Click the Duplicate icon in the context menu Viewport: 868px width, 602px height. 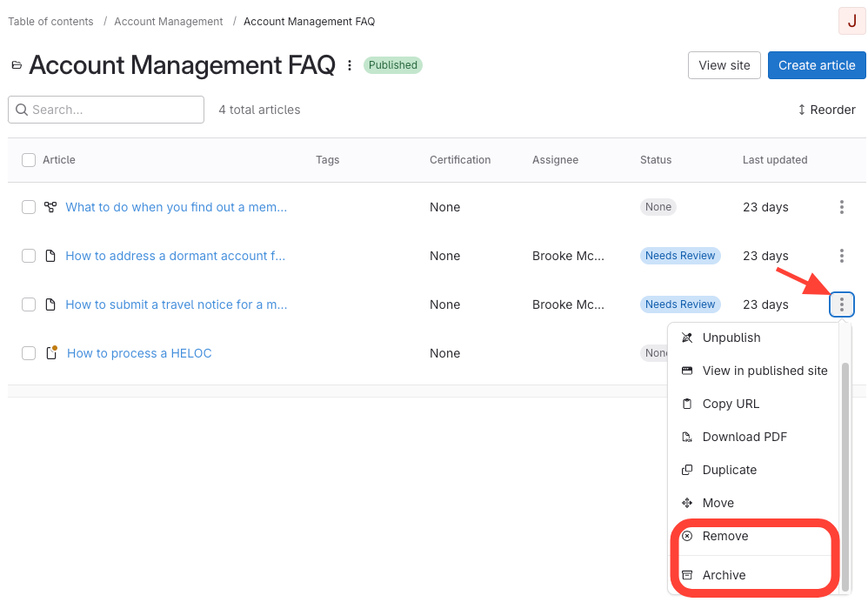pyautogui.click(x=687, y=470)
